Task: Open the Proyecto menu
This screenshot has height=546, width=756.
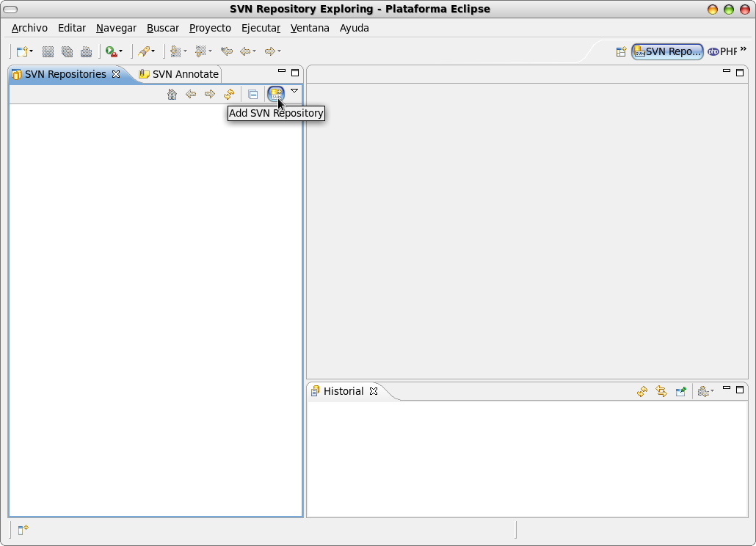Action: point(210,28)
